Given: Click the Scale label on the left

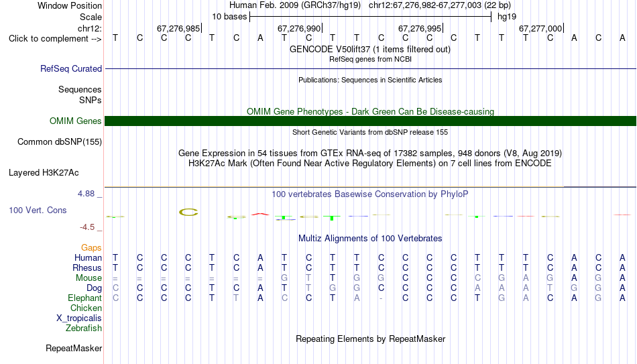Looking at the screenshot, I should coord(91,17).
